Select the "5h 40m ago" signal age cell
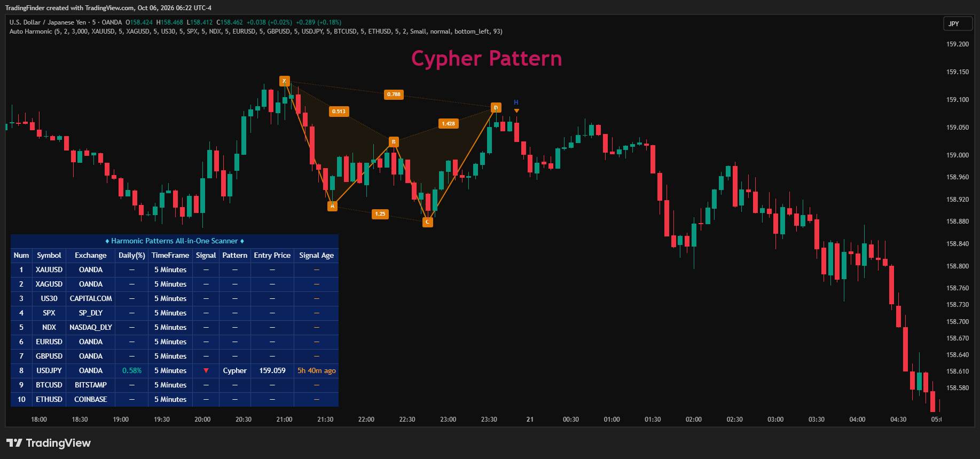The width and height of the screenshot is (980, 459). [317, 371]
